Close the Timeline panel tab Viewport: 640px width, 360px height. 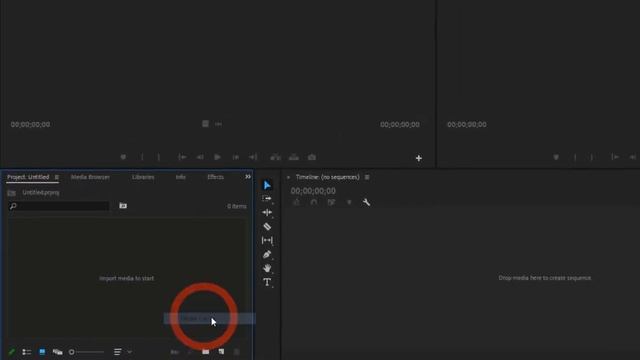[x=288, y=177]
